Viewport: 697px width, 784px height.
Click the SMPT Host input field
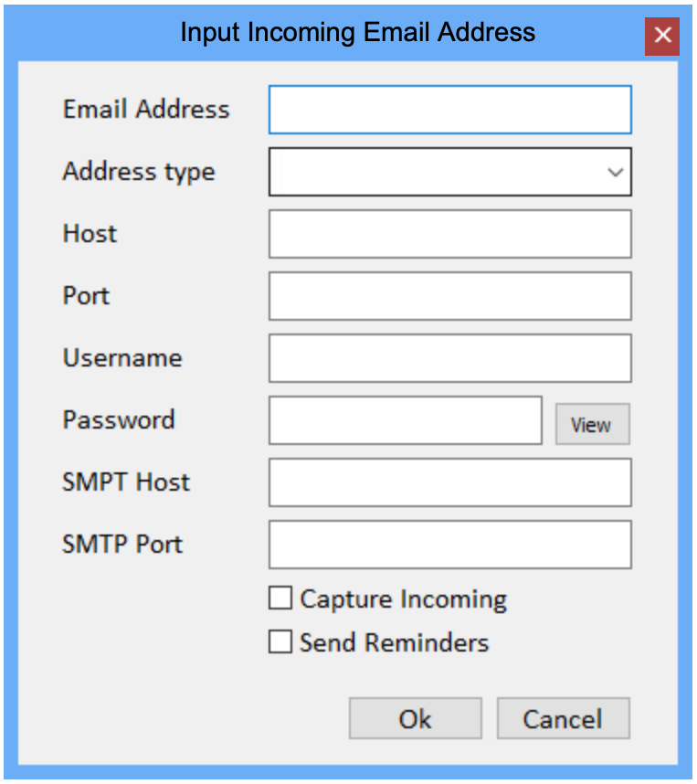click(x=449, y=482)
